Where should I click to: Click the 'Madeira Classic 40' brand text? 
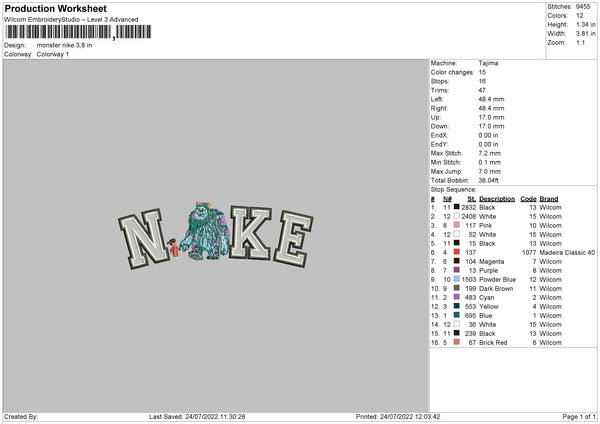pos(567,253)
